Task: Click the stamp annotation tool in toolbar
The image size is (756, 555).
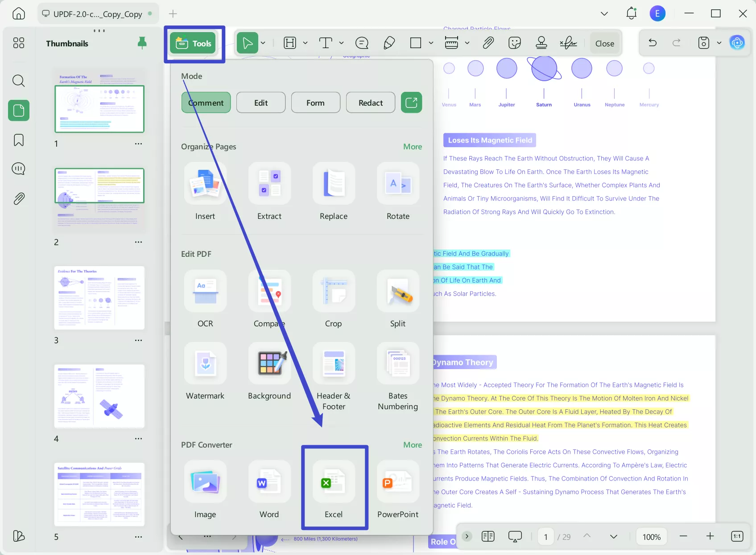Action: tap(541, 43)
